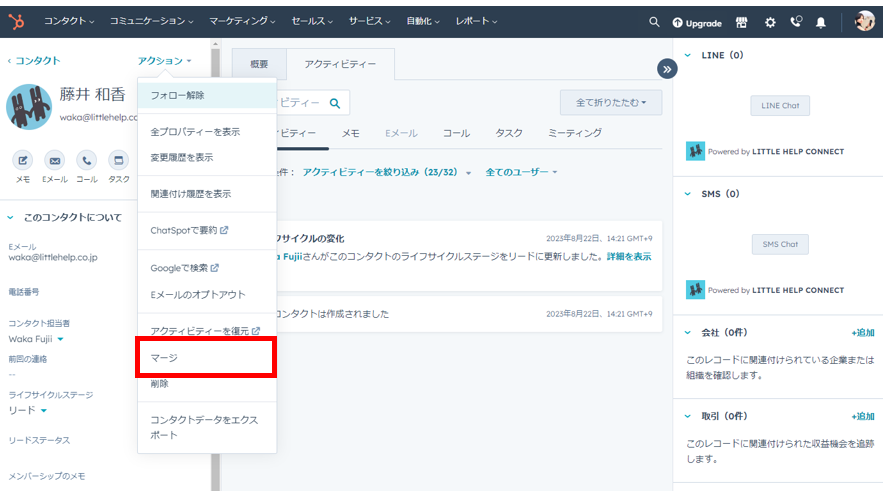The image size is (886, 498).
Task: Click the calling phone icon in top bar
Action: (796, 22)
